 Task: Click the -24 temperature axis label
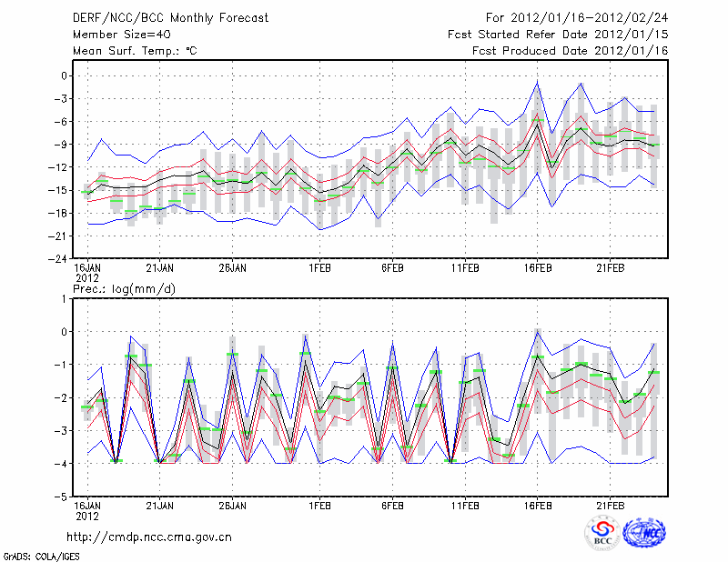[56, 258]
